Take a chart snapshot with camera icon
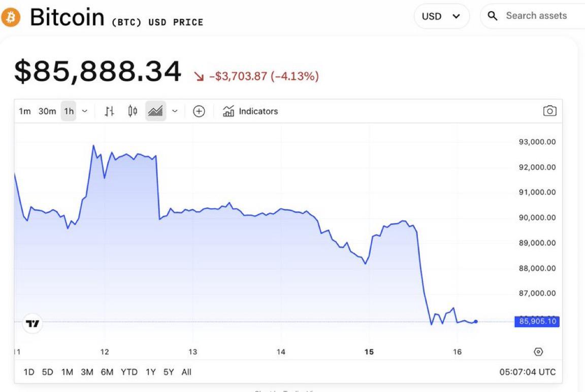Screen dimensions: 585x392 coord(549,111)
